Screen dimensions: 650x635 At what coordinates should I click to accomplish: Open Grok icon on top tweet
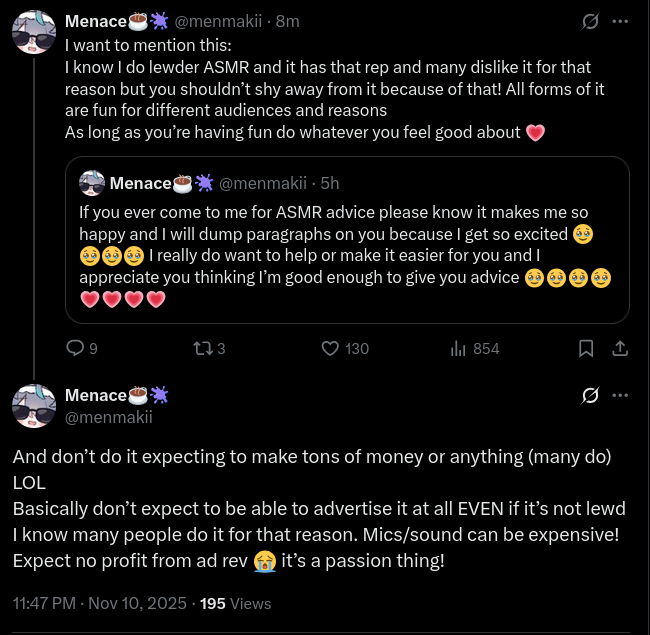pyautogui.click(x=590, y=21)
